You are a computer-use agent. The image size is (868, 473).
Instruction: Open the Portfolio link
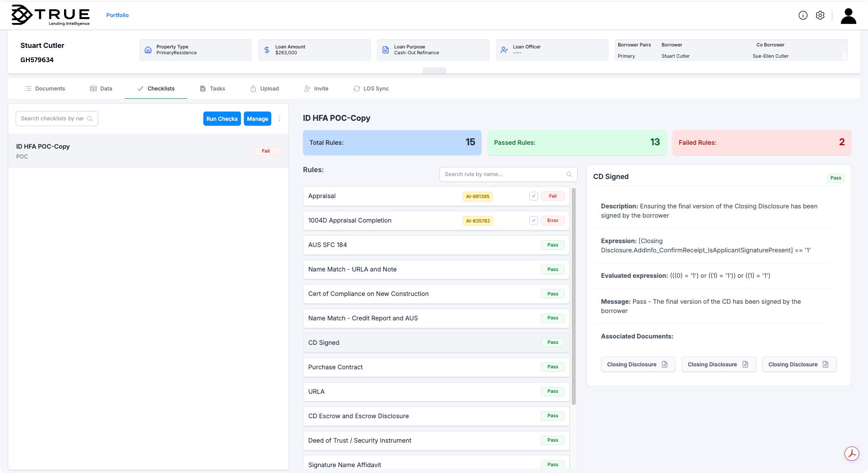tap(117, 15)
